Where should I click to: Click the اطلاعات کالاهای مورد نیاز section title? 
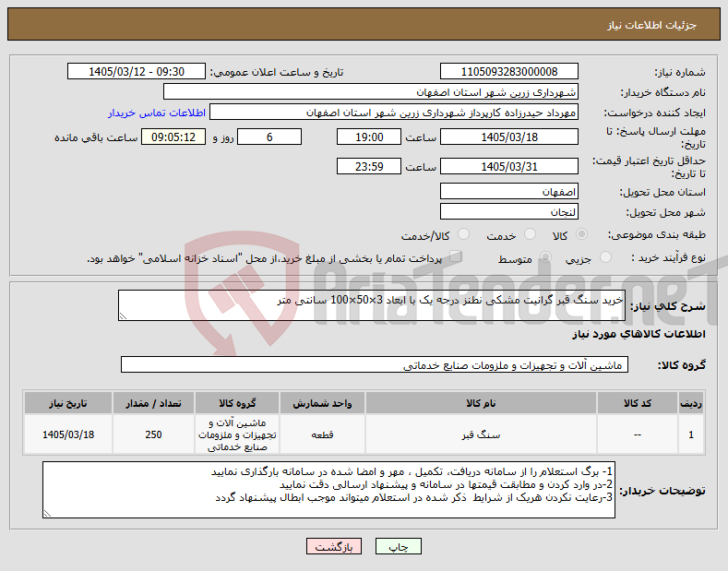pyautogui.click(x=638, y=334)
